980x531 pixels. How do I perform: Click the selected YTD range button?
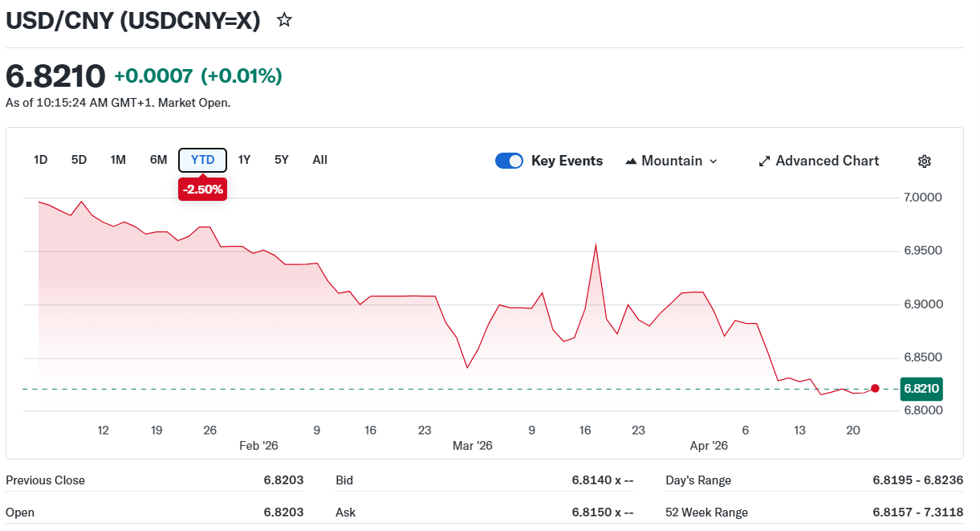[202, 160]
